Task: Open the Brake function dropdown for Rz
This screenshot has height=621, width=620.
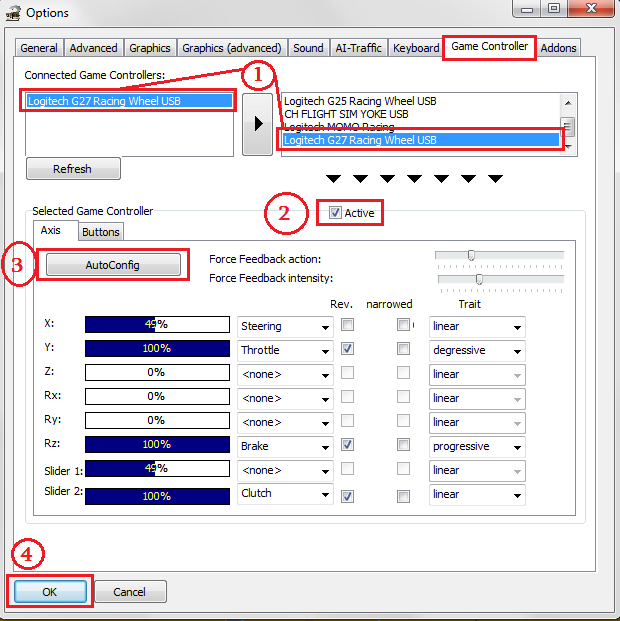Action: 285,447
